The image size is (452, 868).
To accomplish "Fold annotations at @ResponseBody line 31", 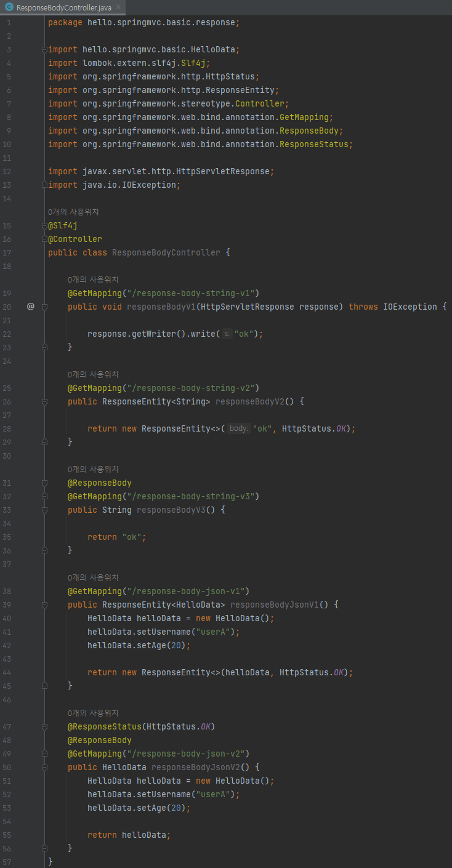I will (x=44, y=483).
